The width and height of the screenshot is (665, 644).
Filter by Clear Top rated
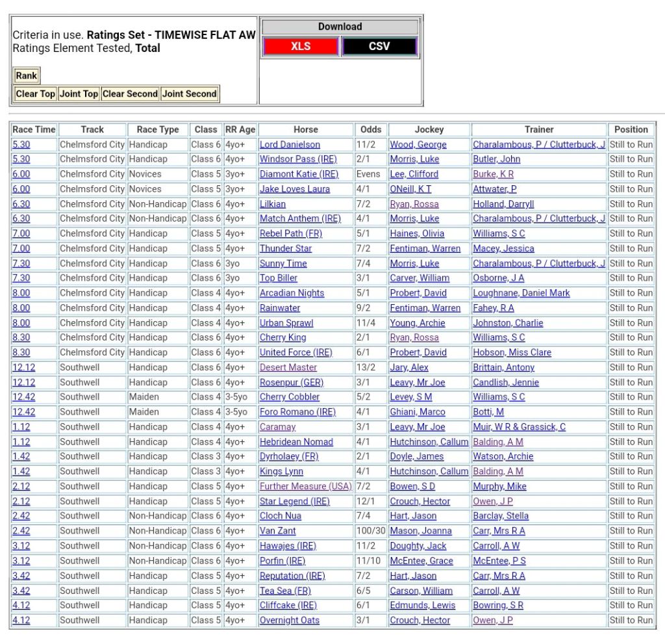35,94
